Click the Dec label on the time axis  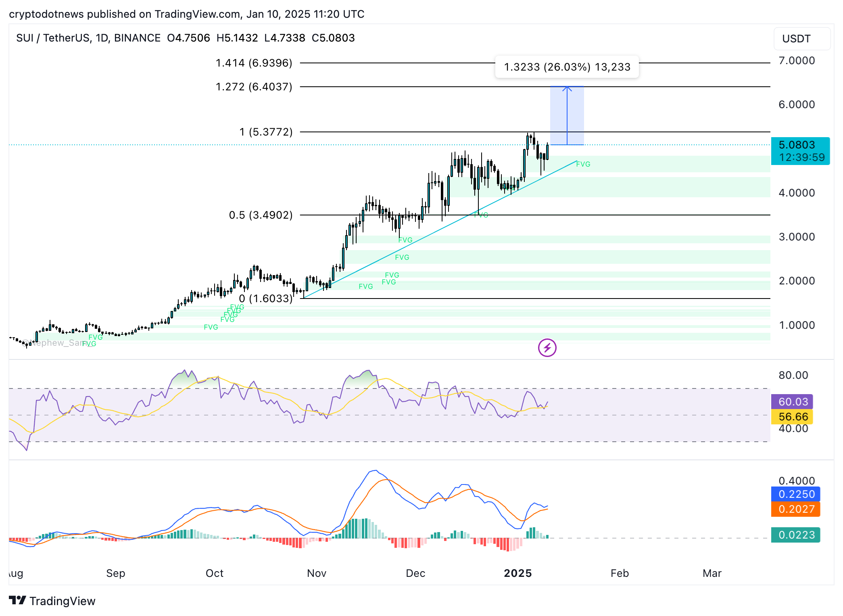pos(416,573)
